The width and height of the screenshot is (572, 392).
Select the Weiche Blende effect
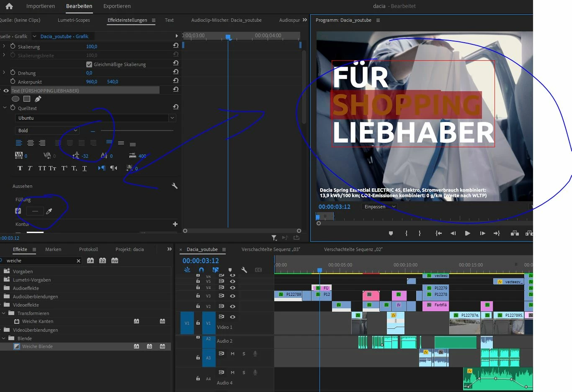pyautogui.click(x=37, y=346)
